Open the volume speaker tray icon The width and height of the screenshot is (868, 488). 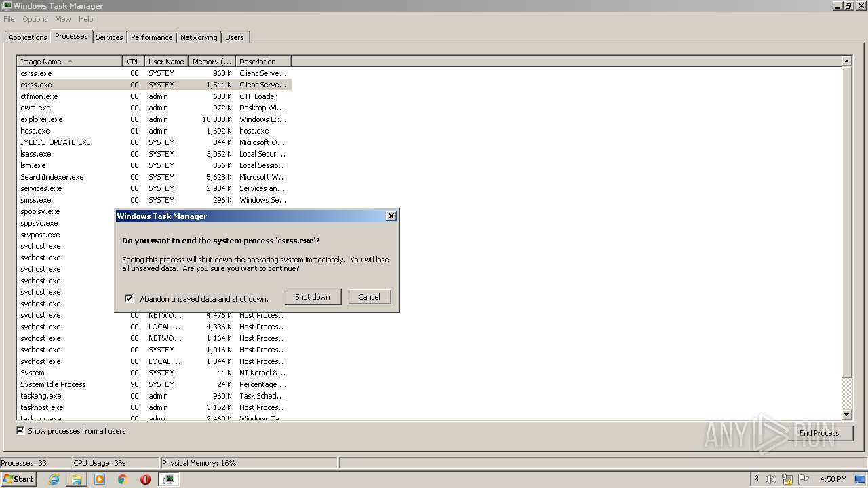[771, 479]
